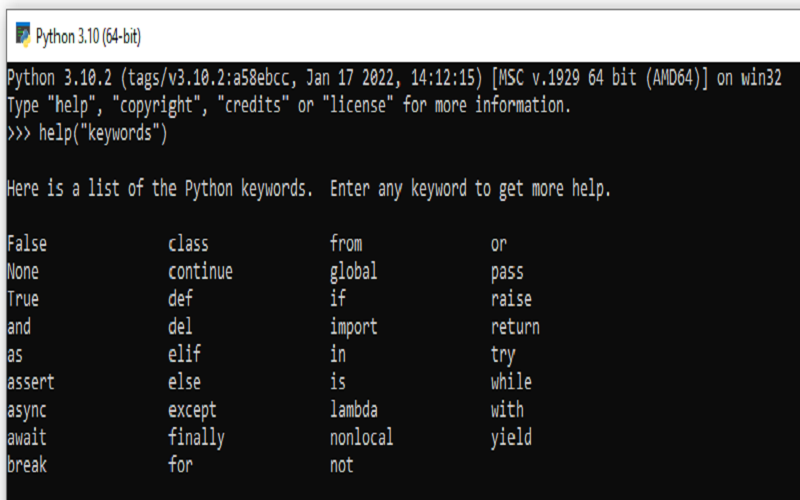Select the keyword if
Viewport: 800px width, 500px height.
pos(338,299)
